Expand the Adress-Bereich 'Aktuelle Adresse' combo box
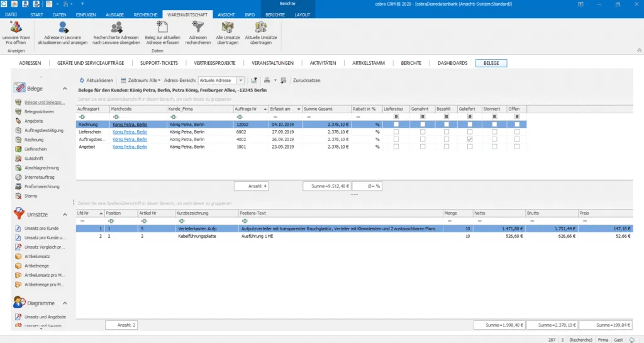Viewport: 644px width, 343px height. 241,81
